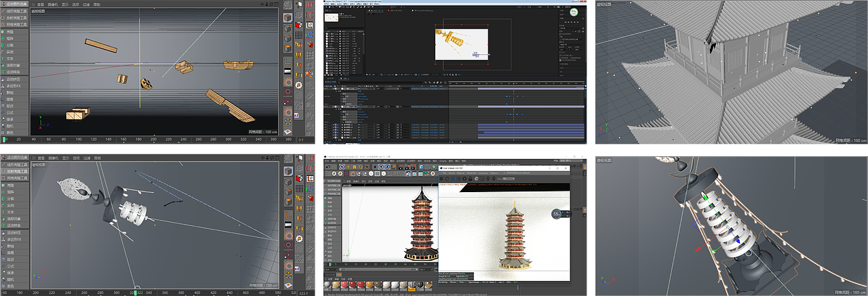The image size is (868, 296).
Task: Click the red circle icon in wooden-blocks window palette
Action: click(288, 91)
